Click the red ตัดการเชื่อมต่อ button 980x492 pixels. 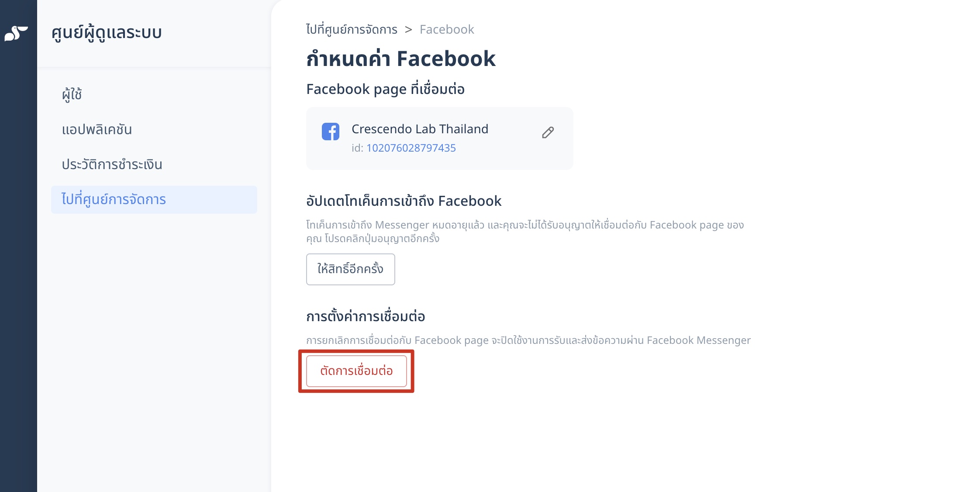click(356, 371)
